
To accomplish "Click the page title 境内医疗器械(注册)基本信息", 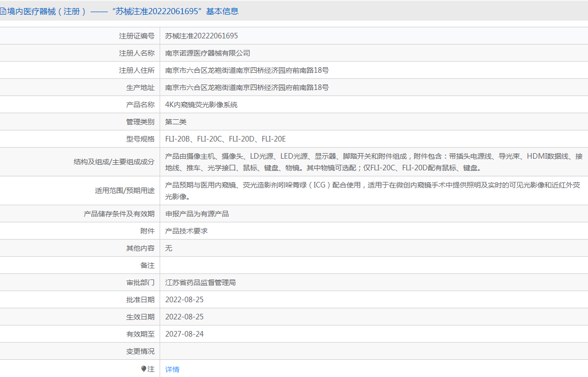I will pyautogui.click(x=119, y=11).
